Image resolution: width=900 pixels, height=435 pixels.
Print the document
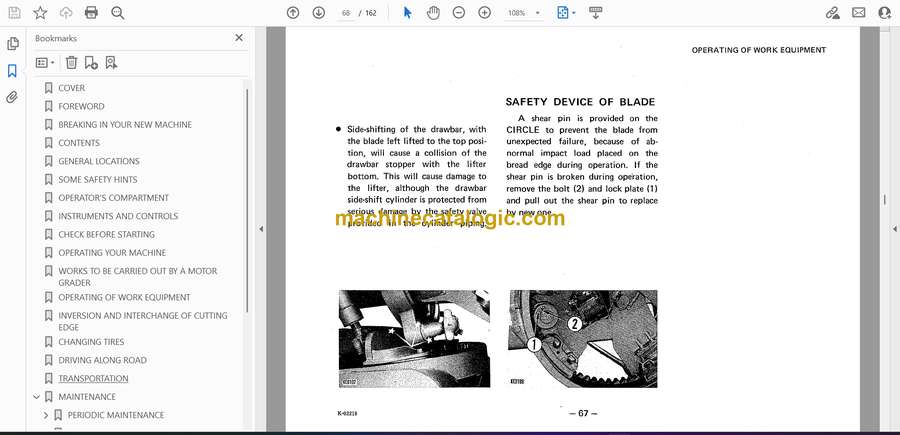[91, 13]
